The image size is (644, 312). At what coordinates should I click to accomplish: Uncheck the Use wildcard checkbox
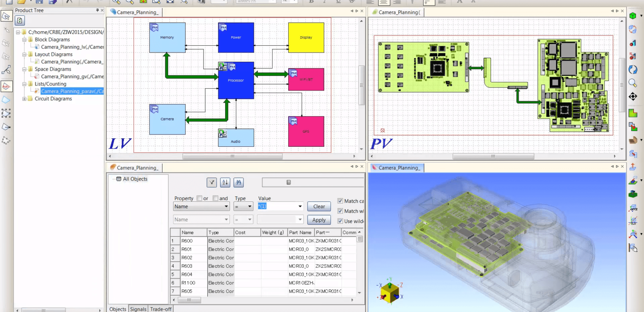[340, 221]
